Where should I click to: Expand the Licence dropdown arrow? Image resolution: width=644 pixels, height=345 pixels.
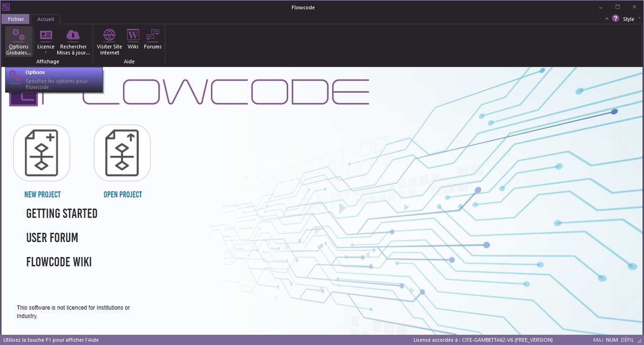(x=46, y=53)
